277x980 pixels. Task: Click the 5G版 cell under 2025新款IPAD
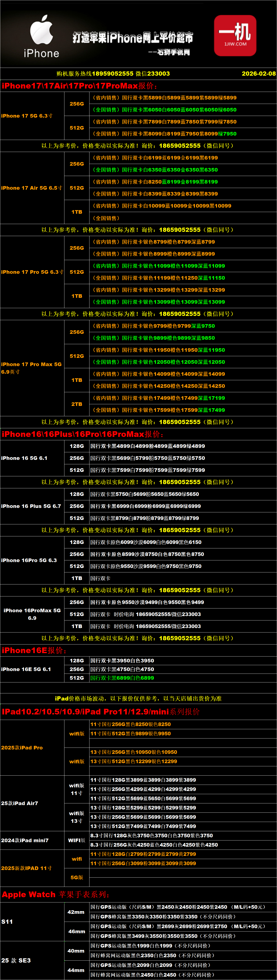(x=77, y=877)
